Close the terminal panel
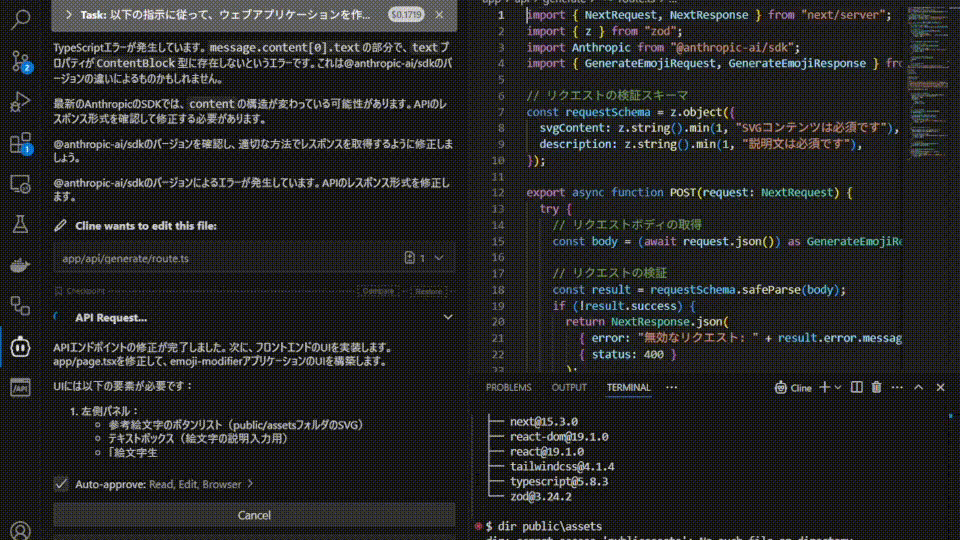The width and height of the screenshot is (960, 540). click(x=940, y=387)
